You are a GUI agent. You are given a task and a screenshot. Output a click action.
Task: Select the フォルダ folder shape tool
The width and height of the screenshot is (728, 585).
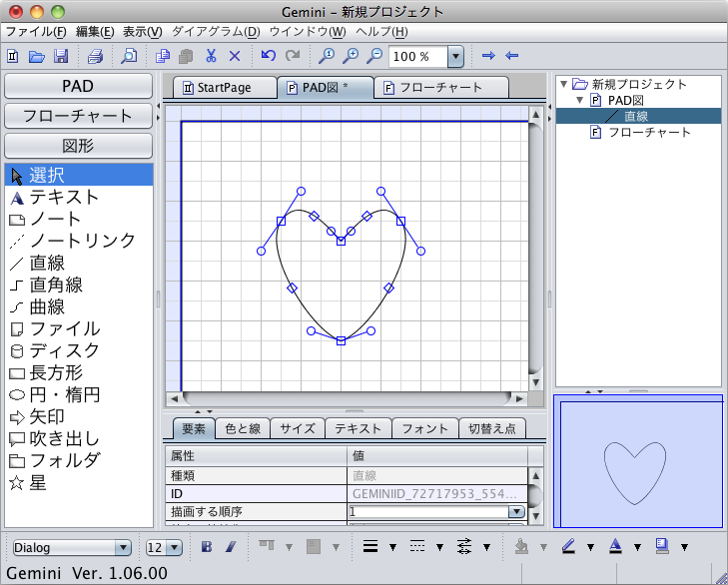(x=79, y=461)
